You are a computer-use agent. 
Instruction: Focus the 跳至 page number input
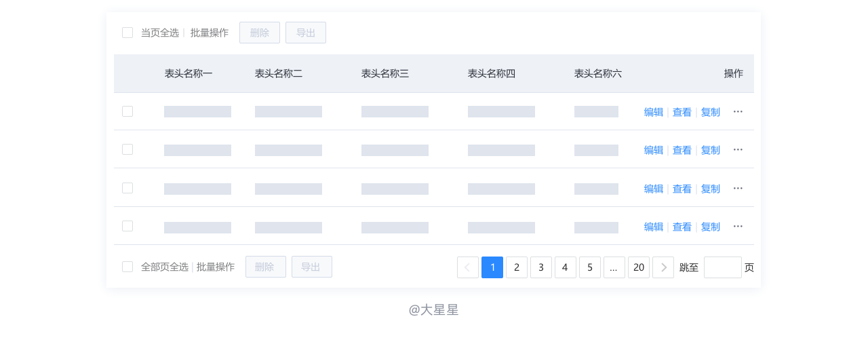tap(723, 267)
